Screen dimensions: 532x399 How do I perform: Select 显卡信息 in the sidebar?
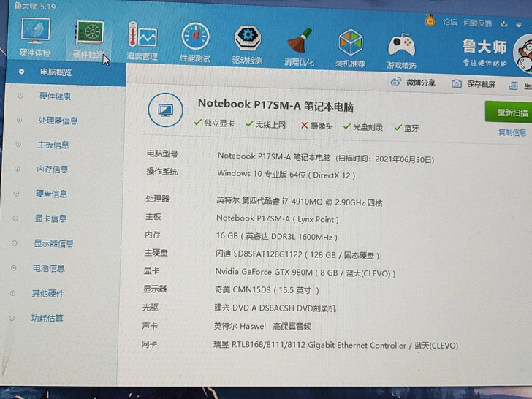coord(50,218)
